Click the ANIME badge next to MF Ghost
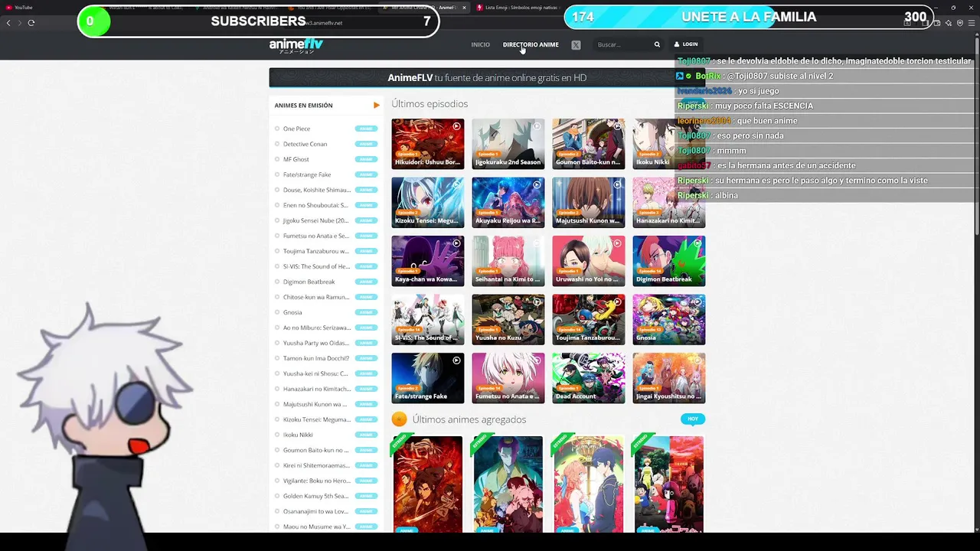The image size is (980, 551). click(x=366, y=159)
